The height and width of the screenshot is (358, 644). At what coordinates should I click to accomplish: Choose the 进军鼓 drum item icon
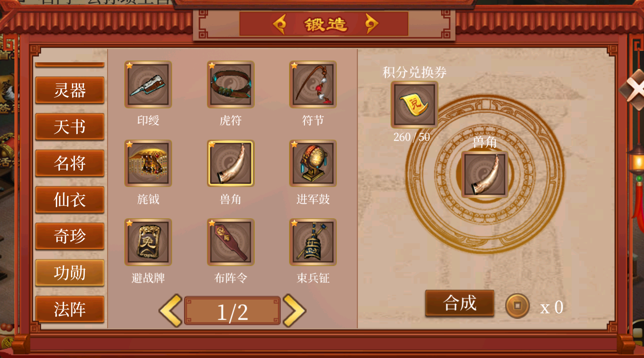tap(313, 163)
